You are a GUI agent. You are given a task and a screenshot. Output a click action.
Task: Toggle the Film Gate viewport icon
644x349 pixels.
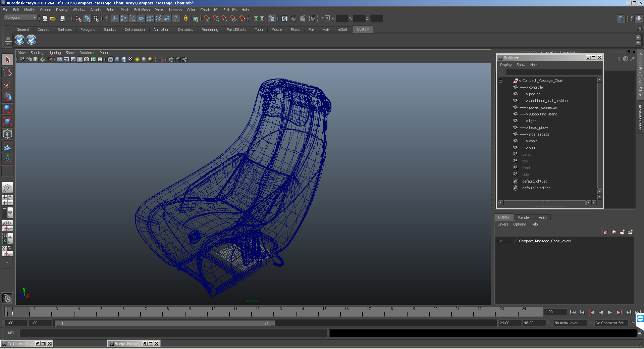pos(66,59)
